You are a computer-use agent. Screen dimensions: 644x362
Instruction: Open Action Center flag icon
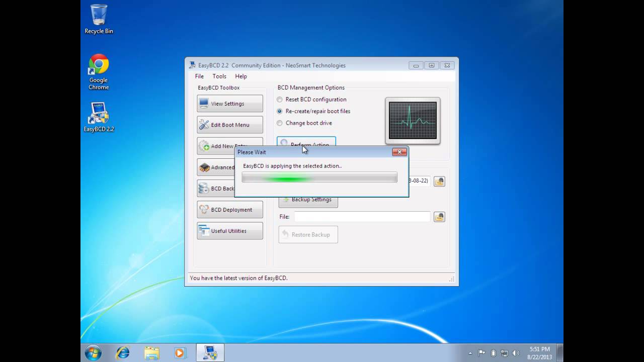coord(481,353)
